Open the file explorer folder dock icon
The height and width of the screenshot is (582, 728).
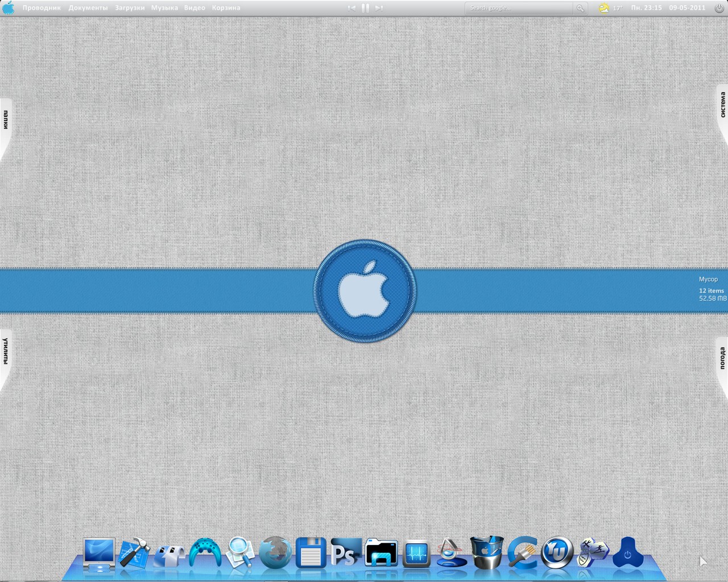[381, 552]
